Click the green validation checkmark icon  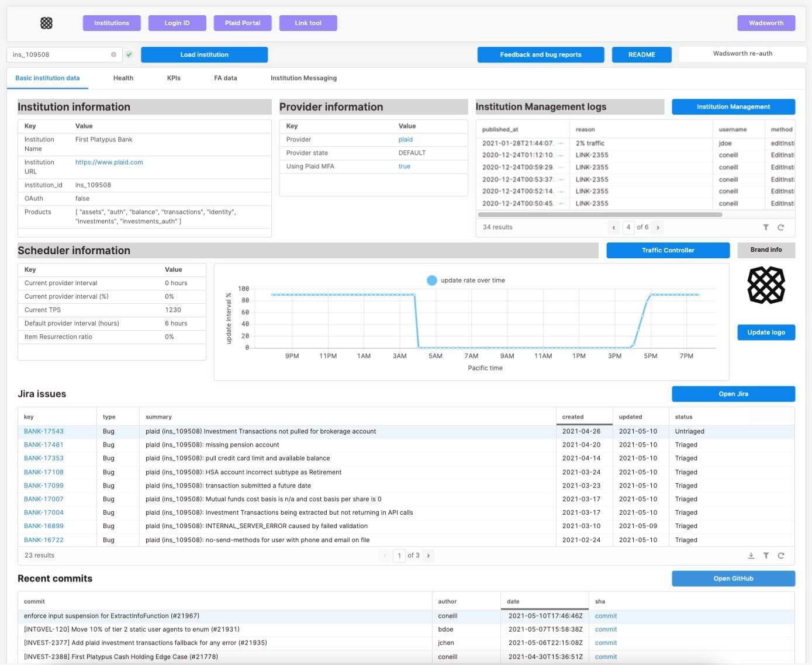tap(129, 54)
